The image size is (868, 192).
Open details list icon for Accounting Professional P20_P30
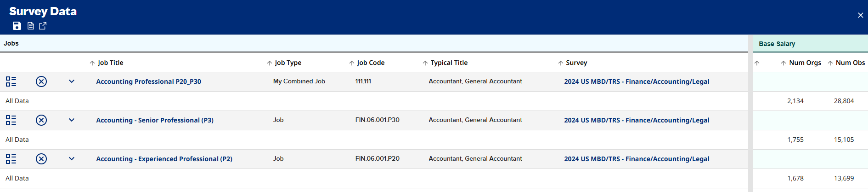pos(11,81)
